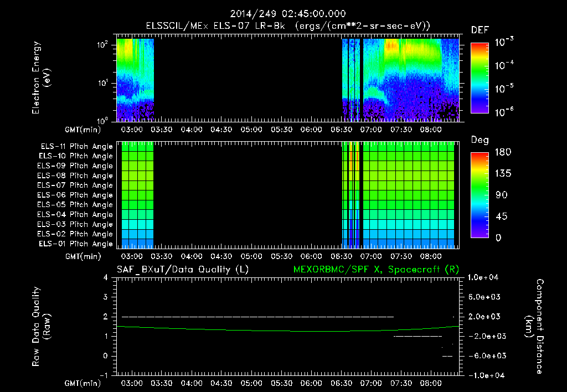Click the ELS-03 Pitch Angle row label
This screenshot has width=567, height=392.
75,224
